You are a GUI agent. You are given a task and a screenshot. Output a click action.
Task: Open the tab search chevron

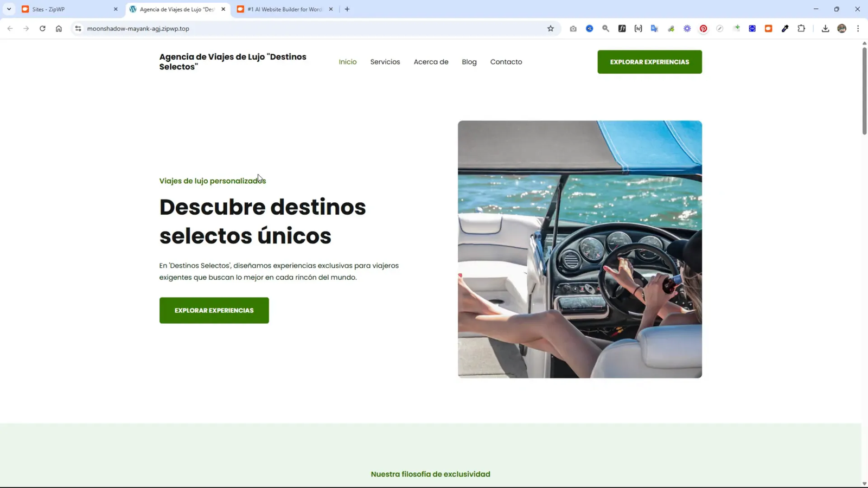point(8,9)
